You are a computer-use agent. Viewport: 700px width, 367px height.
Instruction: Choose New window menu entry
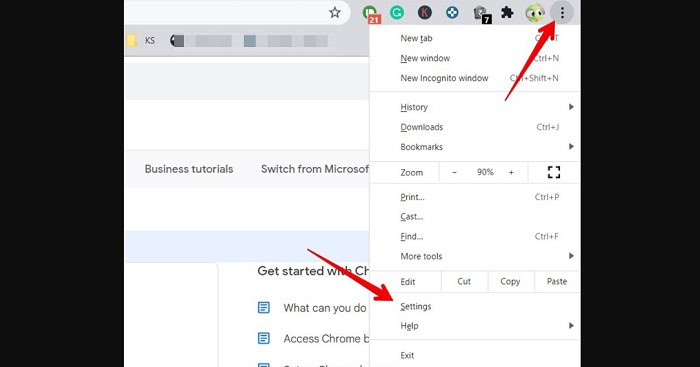coord(475,58)
